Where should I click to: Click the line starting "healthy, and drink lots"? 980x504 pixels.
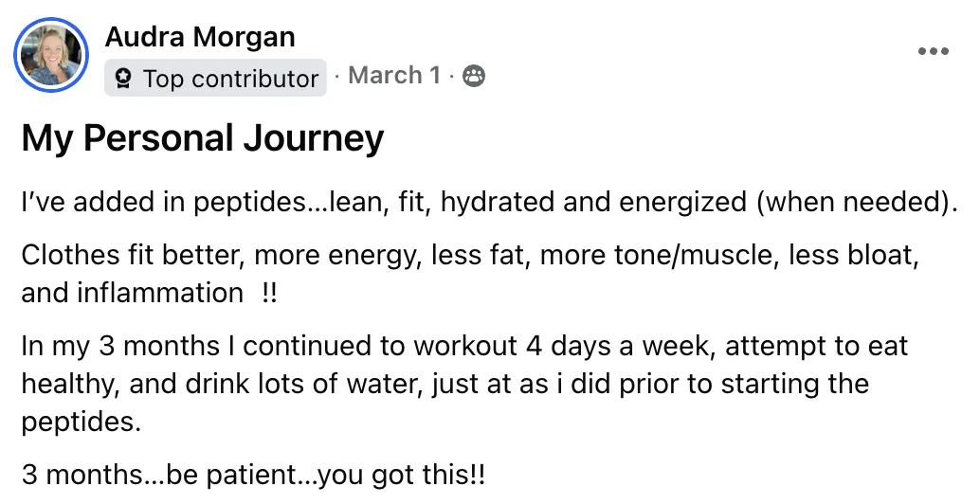pos(445,384)
